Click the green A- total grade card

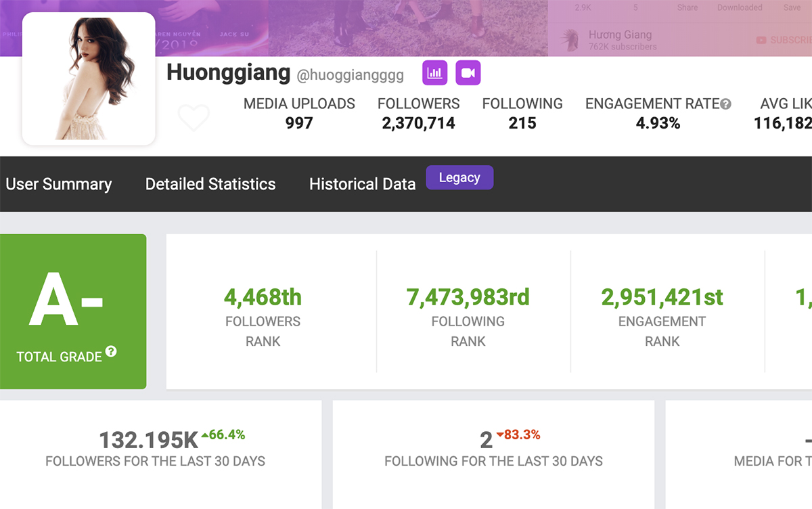(x=73, y=311)
